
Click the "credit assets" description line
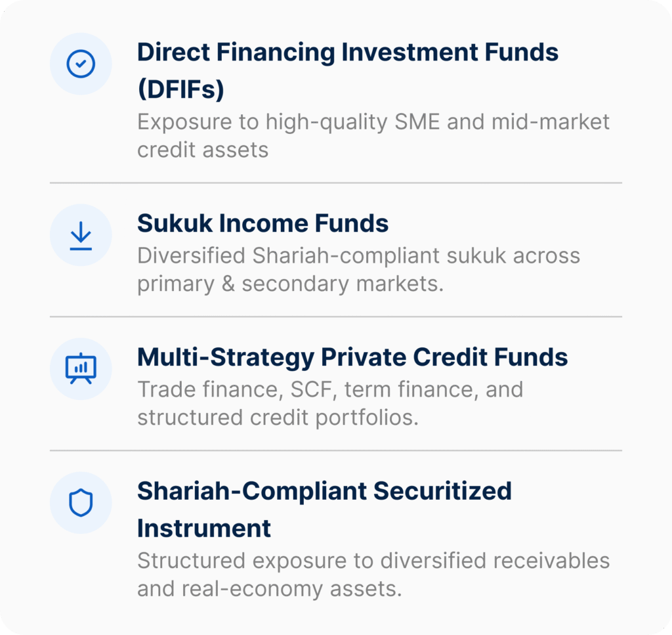point(203,150)
